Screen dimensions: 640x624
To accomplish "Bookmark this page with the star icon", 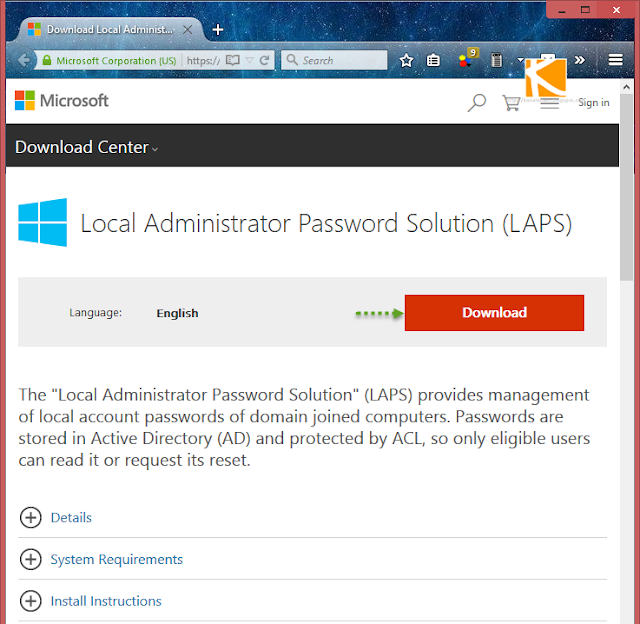I will [406, 61].
